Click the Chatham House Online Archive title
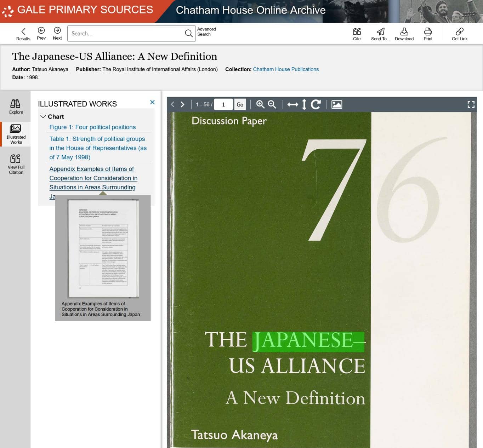 [251, 10]
